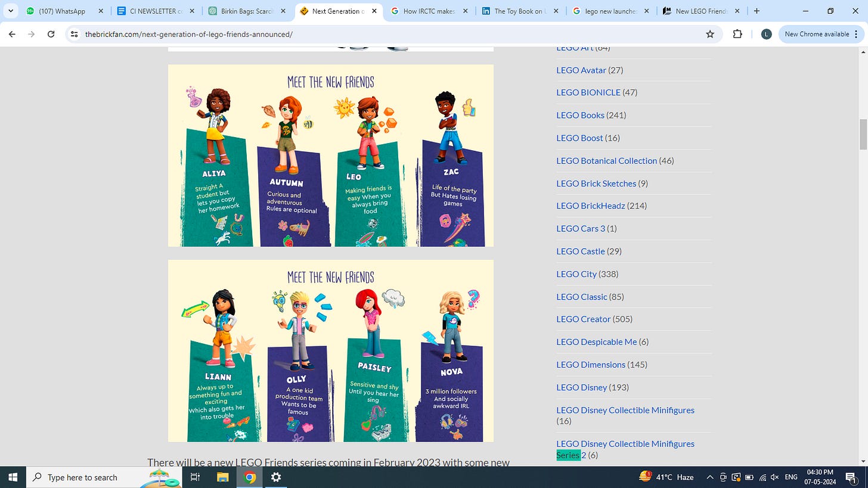Bookmark this page with star icon
This screenshot has height=488, width=868.
710,34
